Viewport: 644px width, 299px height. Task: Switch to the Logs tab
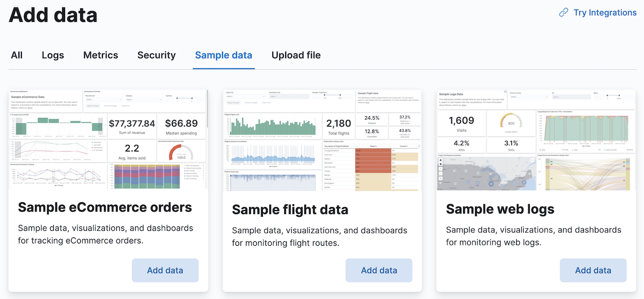(53, 55)
